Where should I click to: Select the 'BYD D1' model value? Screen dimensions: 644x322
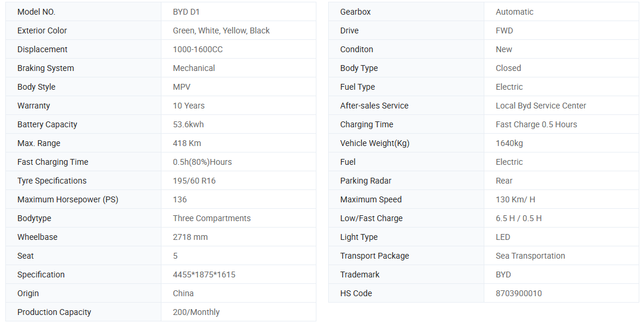tap(186, 12)
